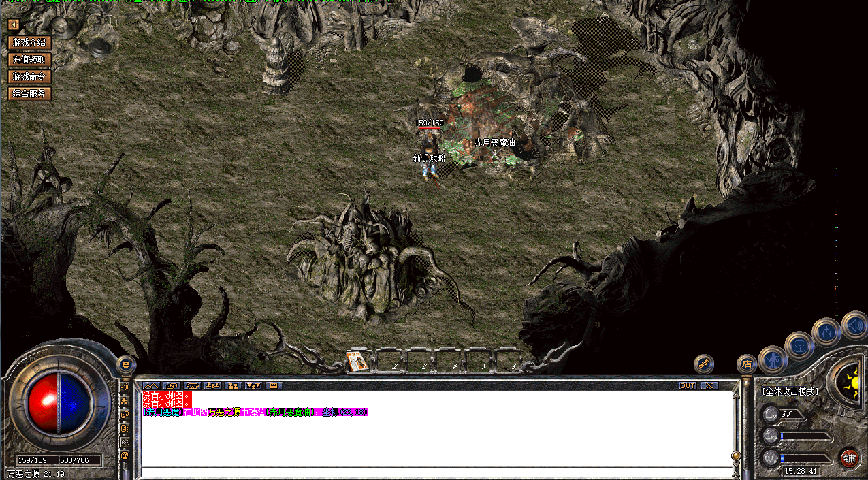The image size is (868, 480).
Task: Click the satellite icon above chat
Action: 704,364
